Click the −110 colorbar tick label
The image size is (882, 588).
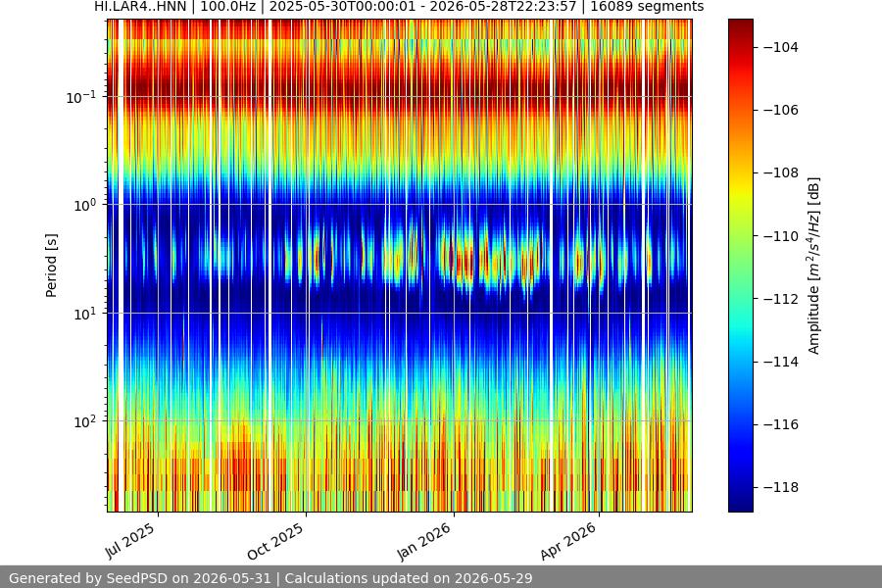coord(781,236)
